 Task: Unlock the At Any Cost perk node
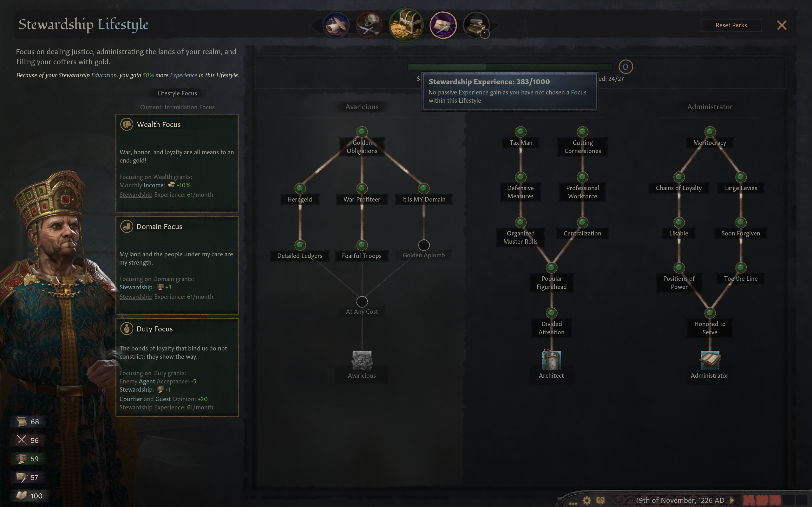362,302
